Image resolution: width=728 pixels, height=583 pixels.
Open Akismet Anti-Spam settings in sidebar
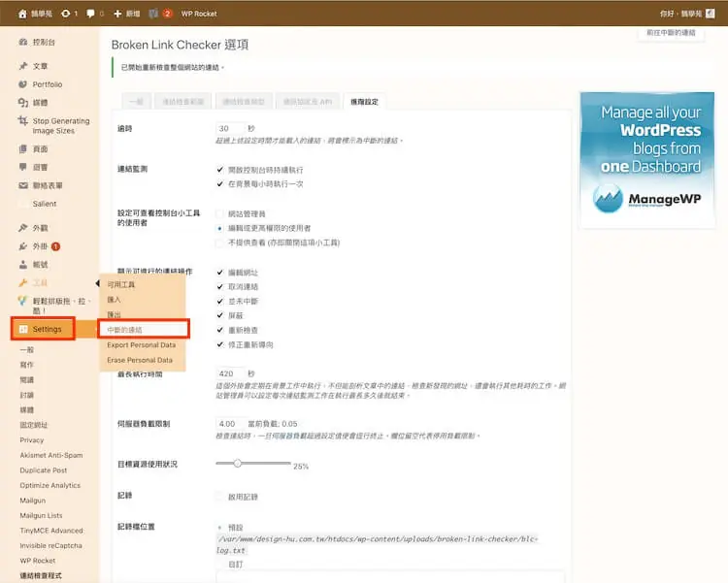51,455
